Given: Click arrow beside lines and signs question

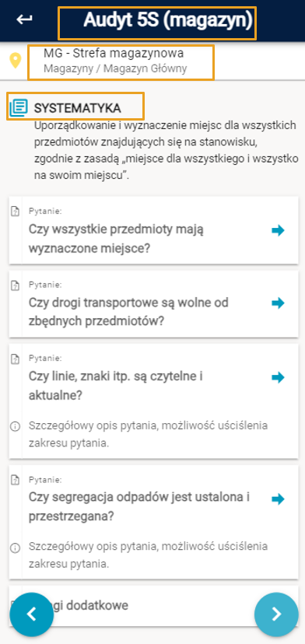Looking at the screenshot, I should tap(278, 377).
